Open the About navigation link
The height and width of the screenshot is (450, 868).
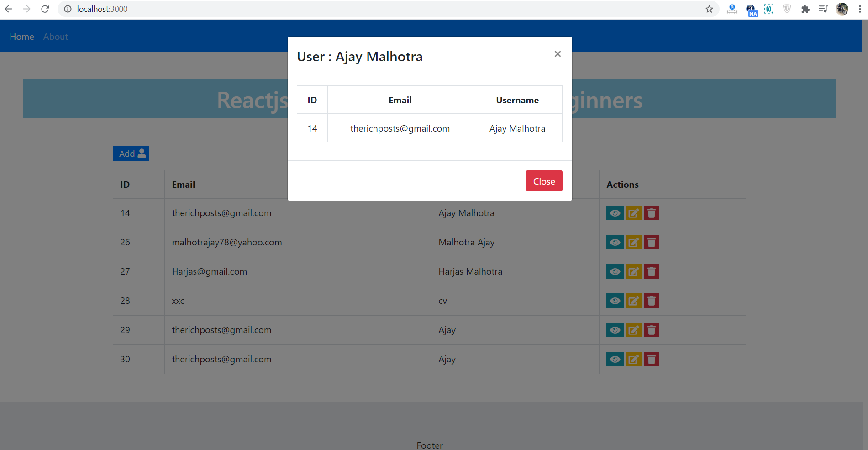(x=55, y=36)
